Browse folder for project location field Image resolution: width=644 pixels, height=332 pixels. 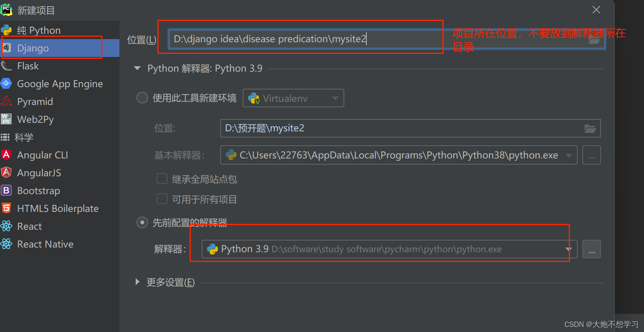coord(594,39)
